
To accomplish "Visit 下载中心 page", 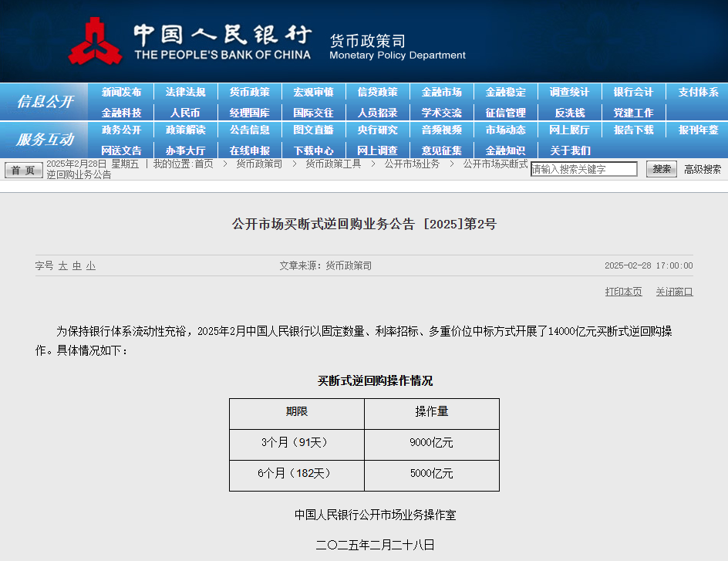I will 313,150.
